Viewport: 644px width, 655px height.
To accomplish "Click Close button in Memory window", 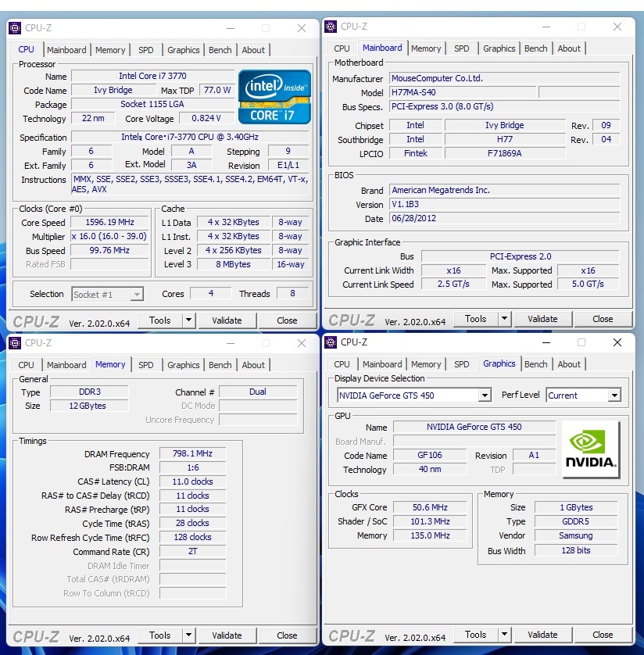I will click(x=287, y=635).
